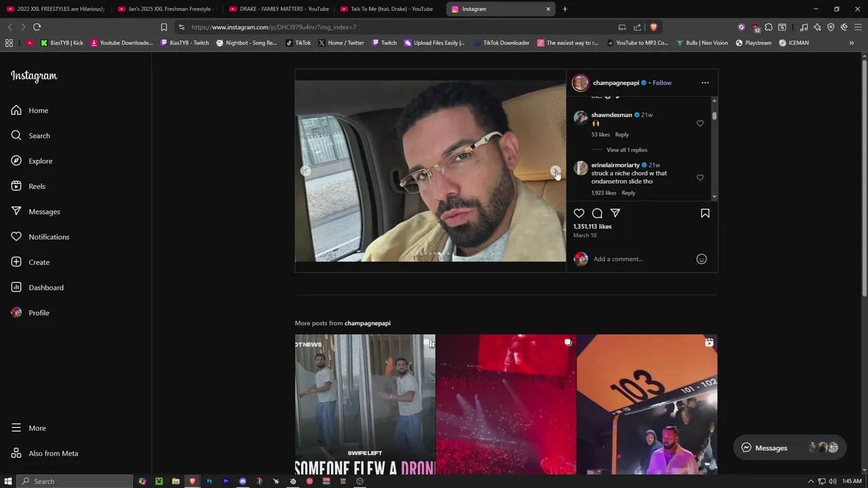Switch to Ian's 2025 XXL Freshman Freestyle tab

pos(166,9)
